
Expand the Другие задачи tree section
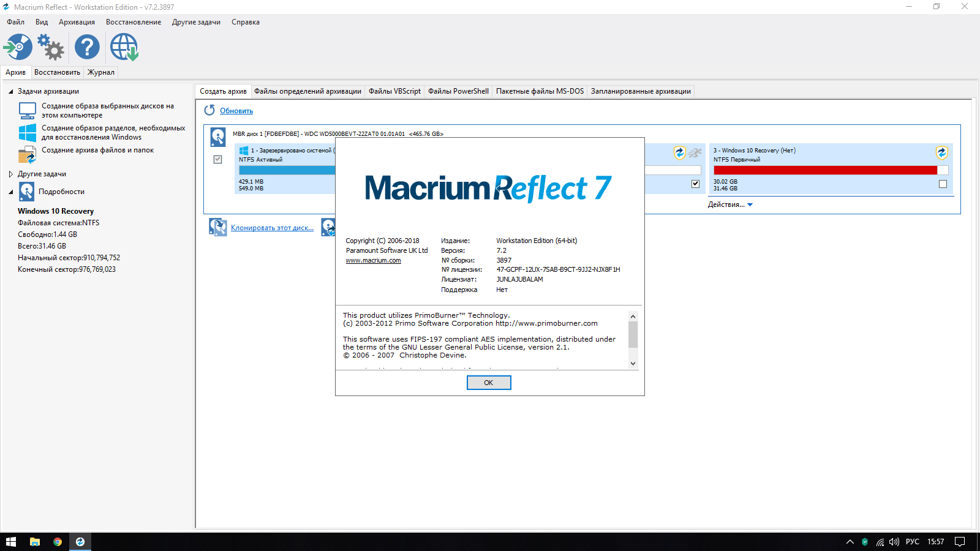11,174
